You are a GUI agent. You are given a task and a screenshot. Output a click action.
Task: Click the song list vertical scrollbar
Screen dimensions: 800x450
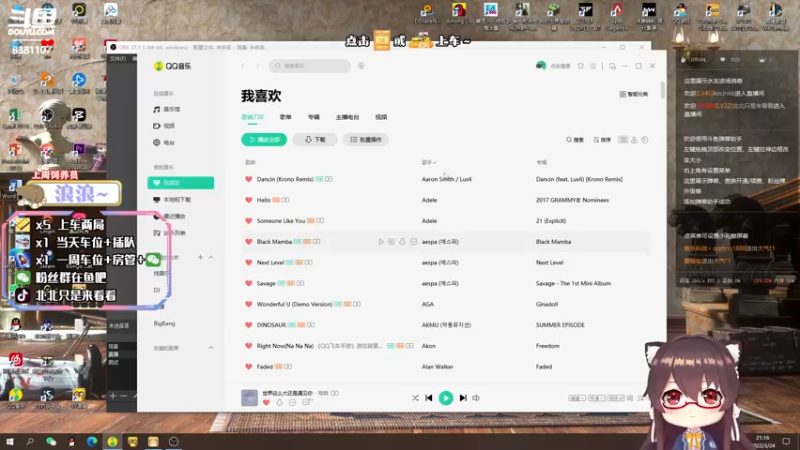[663, 90]
